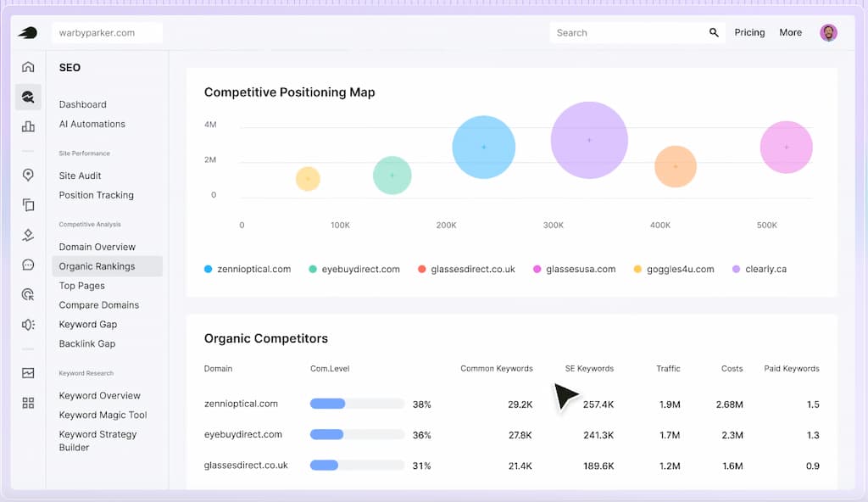The height and width of the screenshot is (502, 868).
Task: Open the target cursor sidebar icon
Action: pyautogui.click(x=28, y=294)
